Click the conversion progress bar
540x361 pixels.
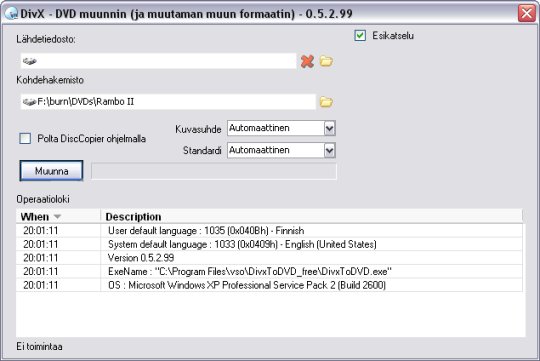click(x=214, y=171)
